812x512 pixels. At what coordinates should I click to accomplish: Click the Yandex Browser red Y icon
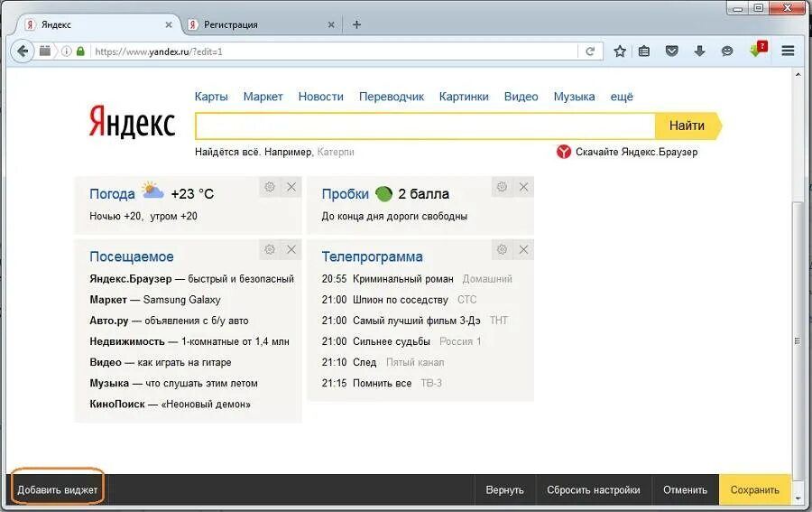pyautogui.click(x=563, y=152)
